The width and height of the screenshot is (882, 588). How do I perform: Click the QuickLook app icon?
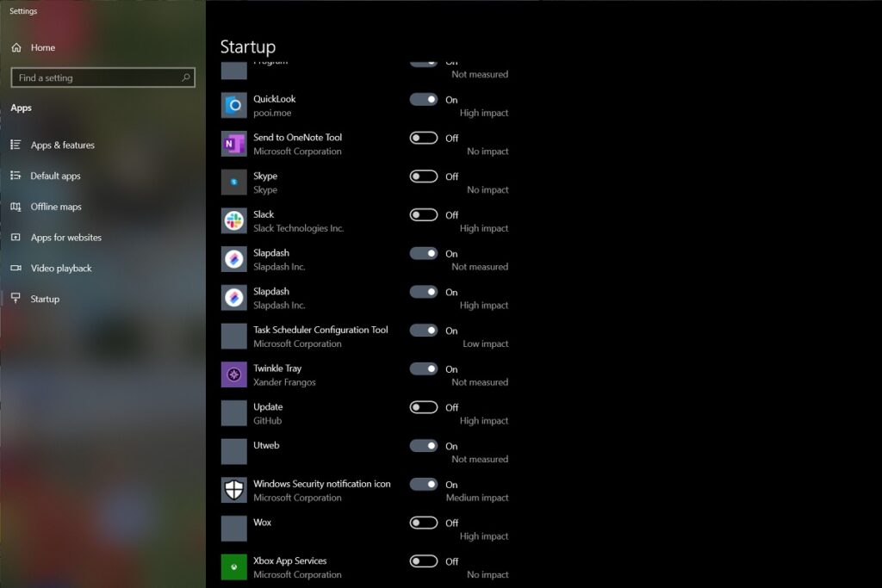[234, 106]
